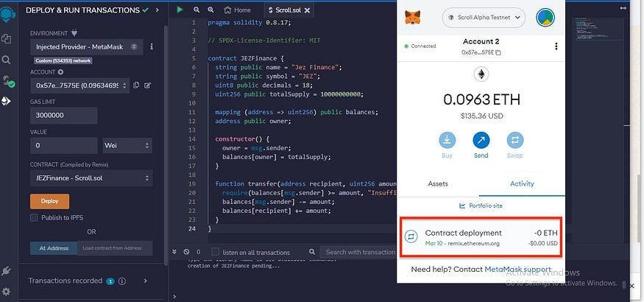This screenshot has width=644, height=302.
Task: Click the 0.0963 ETH balance text
Action: (x=481, y=99)
